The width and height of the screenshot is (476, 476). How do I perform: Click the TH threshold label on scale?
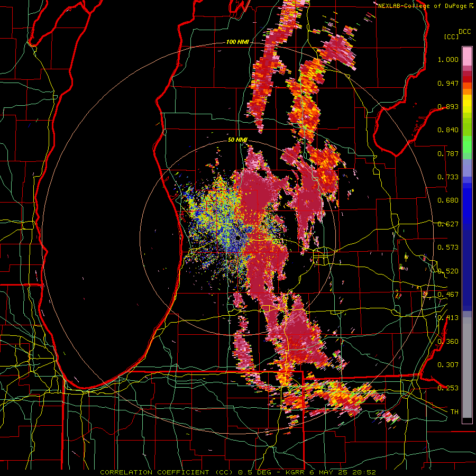(454, 412)
